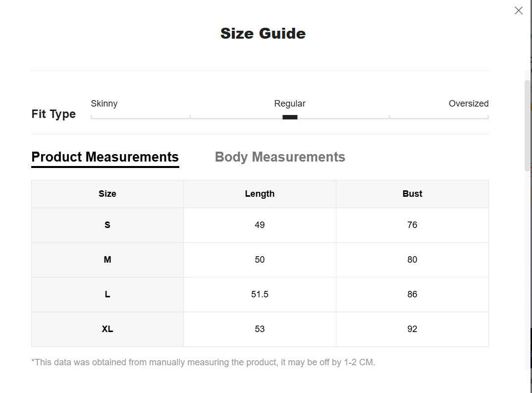Select the Product Measurements tab
532x393 pixels.
coord(105,157)
